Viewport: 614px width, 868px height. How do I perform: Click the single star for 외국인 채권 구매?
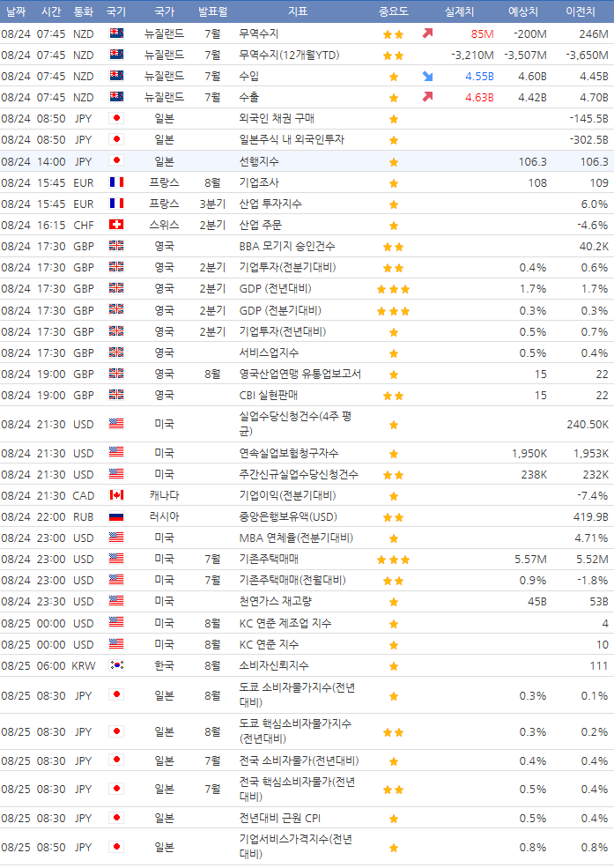coord(393,119)
